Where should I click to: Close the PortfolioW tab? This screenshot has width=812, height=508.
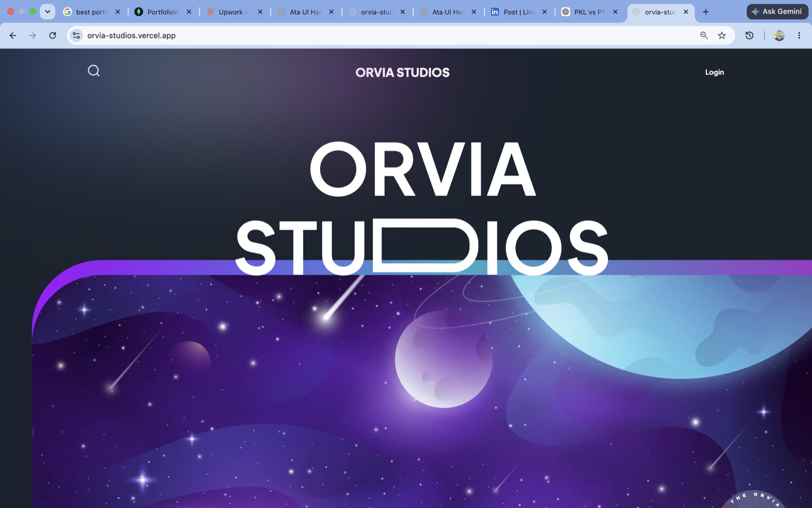(189, 12)
